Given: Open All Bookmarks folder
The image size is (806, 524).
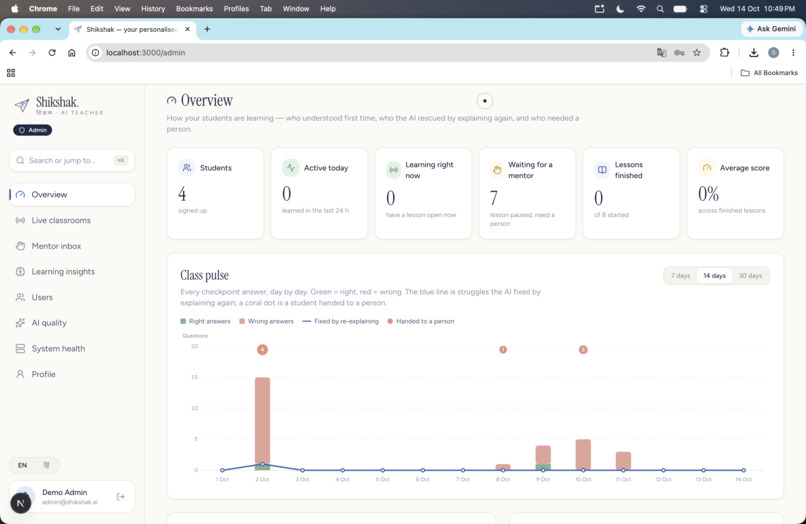Looking at the screenshot, I should coord(769,73).
